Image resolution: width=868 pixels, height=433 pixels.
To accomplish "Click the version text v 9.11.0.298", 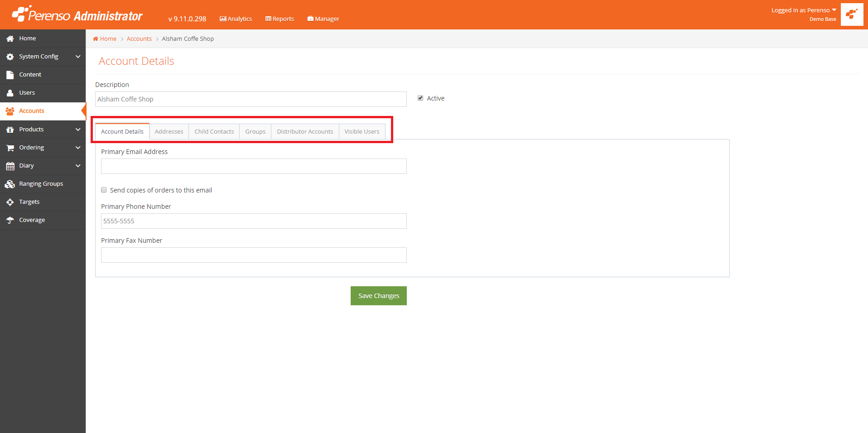I will pyautogui.click(x=187, y=19).
